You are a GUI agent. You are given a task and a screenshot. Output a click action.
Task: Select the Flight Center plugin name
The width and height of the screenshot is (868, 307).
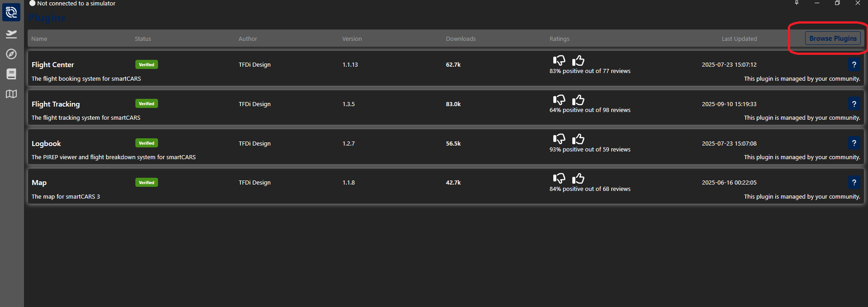tap(53, 65)
